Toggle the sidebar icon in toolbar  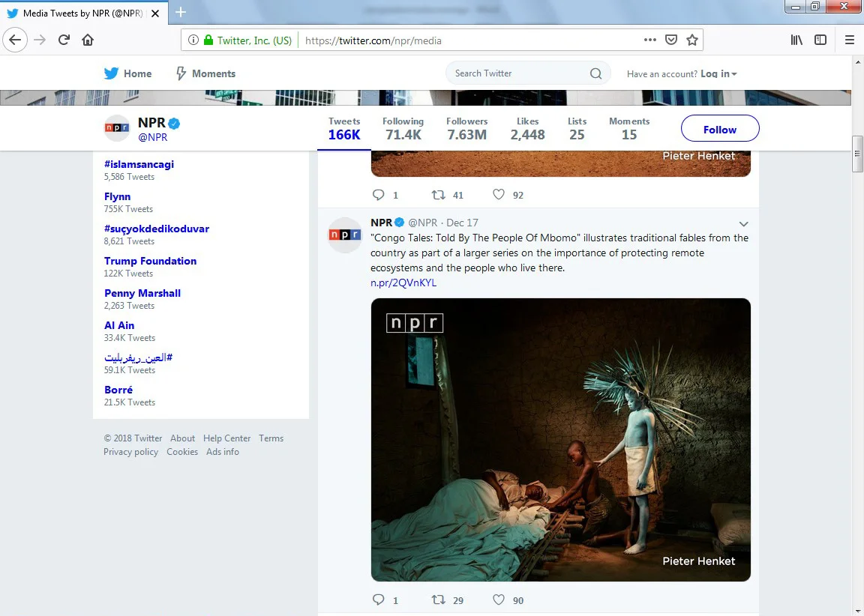pos(820,40)
